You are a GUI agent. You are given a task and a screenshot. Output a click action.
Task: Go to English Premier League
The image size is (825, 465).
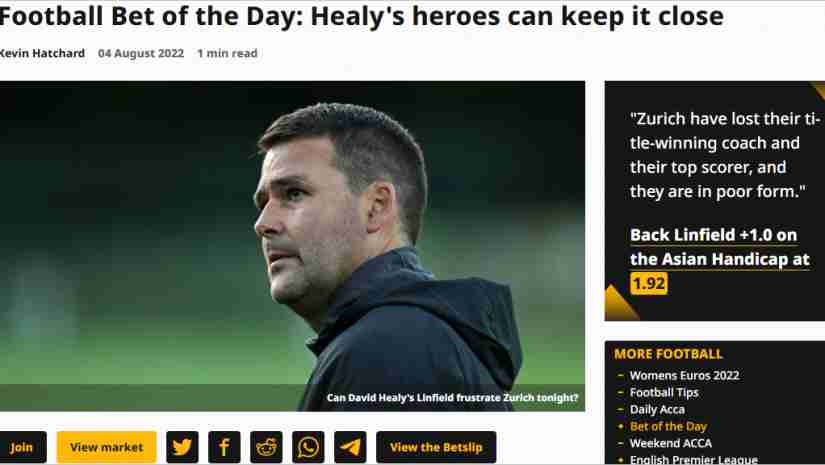point(693,459)
